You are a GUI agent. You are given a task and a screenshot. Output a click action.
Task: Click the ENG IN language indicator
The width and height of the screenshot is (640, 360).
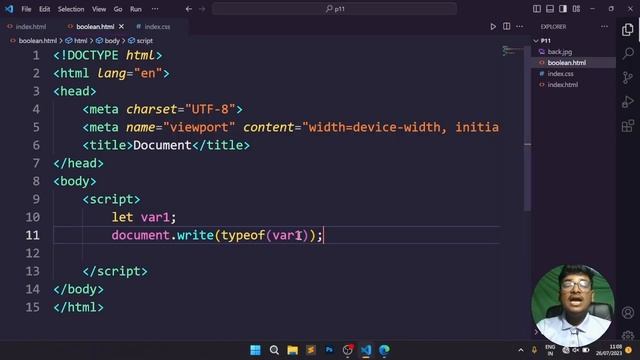point(550,350)
